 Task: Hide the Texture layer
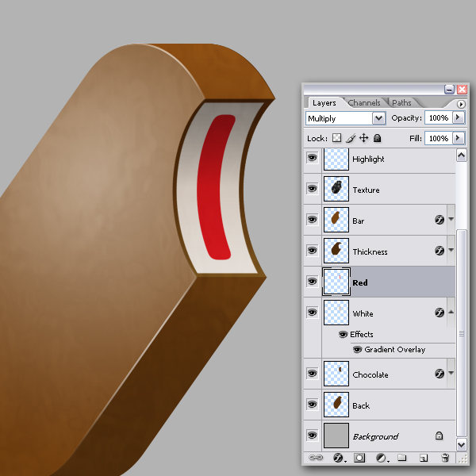click(x=312, y=189)
